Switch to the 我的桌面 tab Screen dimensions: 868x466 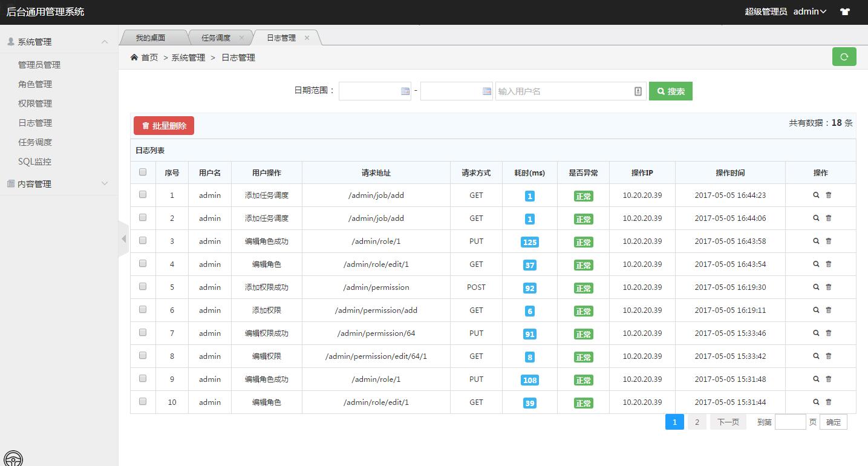(x=151, y=38)
